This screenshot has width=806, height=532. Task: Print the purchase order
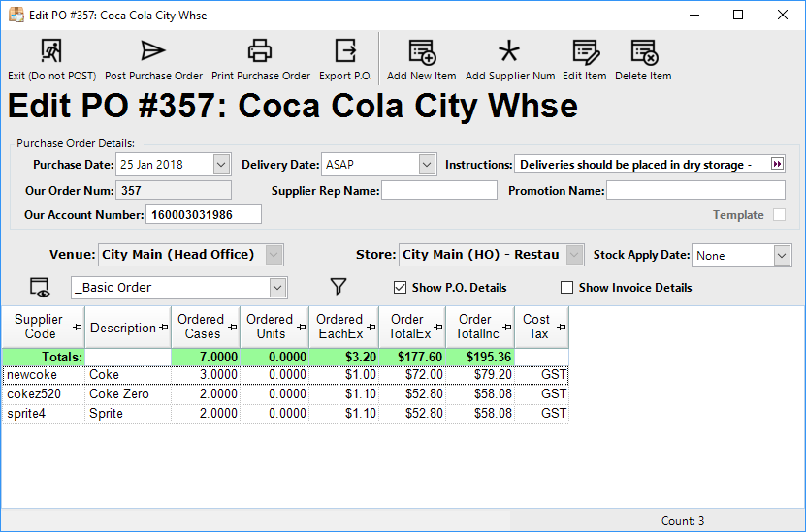(260, 51)
